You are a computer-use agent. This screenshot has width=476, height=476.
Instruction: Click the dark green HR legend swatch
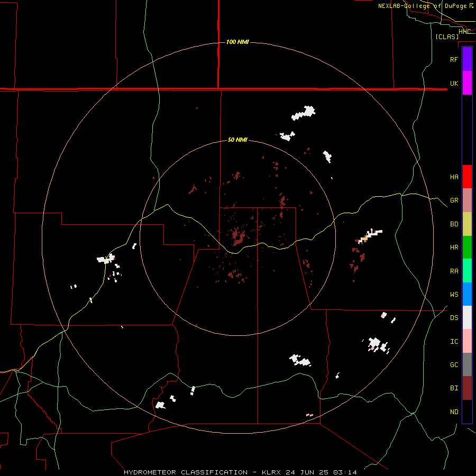point(467,248)
